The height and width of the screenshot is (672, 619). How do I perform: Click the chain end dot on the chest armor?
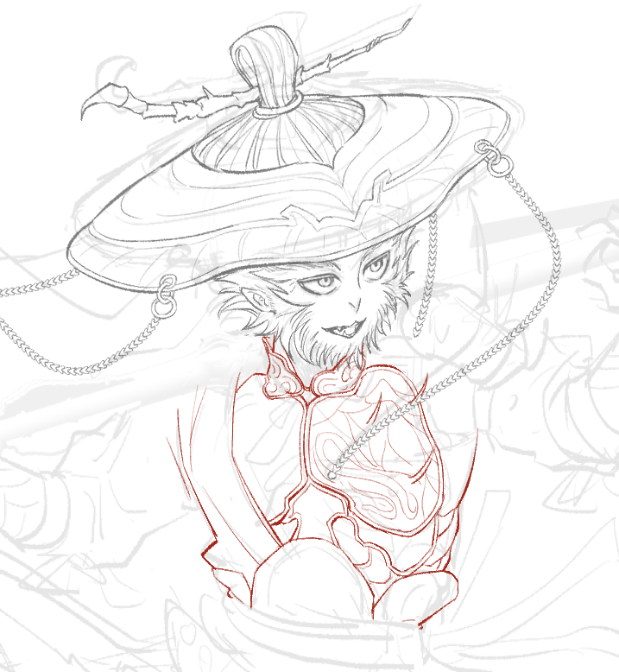[332, 475]
